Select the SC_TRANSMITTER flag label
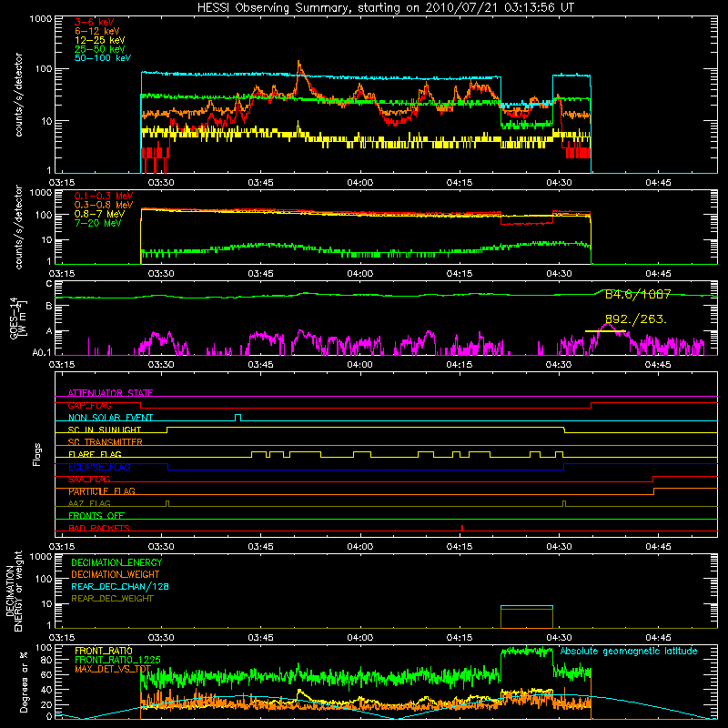728x728 pixels. click(106, 442)
